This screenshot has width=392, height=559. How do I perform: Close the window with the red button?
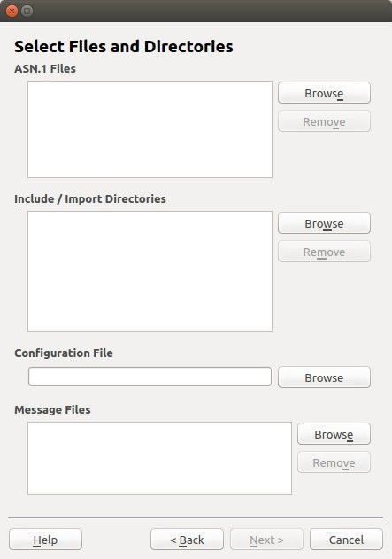coord(12,11)
